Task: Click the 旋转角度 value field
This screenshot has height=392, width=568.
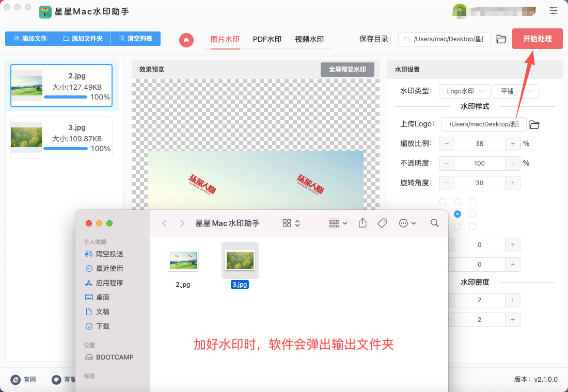Action: point(479,183)
